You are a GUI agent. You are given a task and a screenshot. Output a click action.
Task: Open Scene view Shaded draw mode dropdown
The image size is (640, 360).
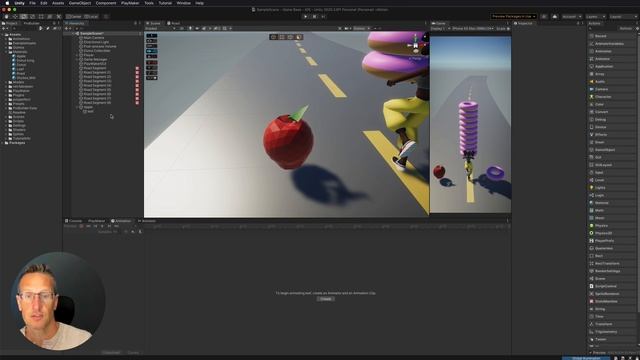tap(160, 29)
